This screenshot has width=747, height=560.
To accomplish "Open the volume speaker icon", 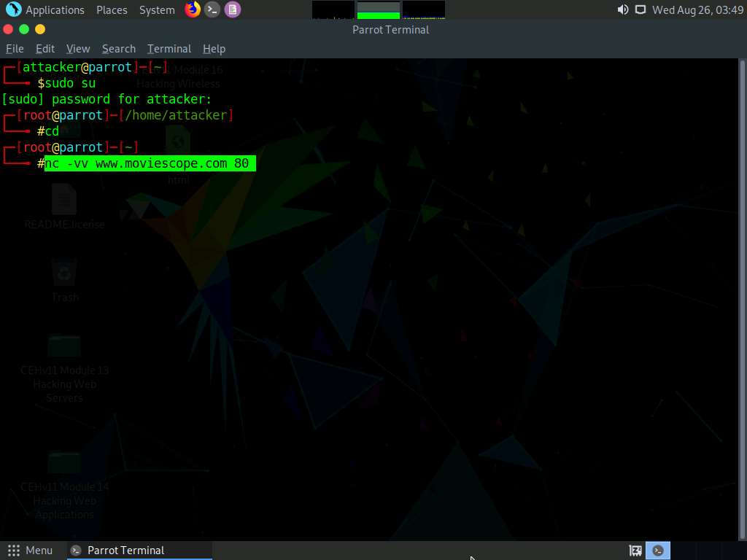I will pos(623,9).
